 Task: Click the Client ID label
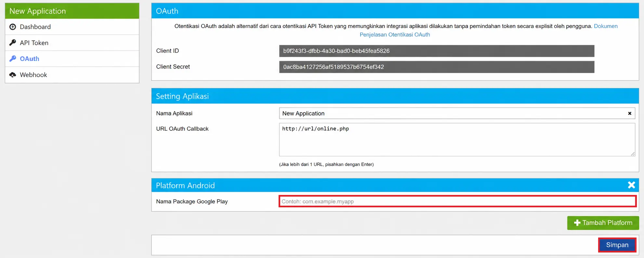(167, 51)
